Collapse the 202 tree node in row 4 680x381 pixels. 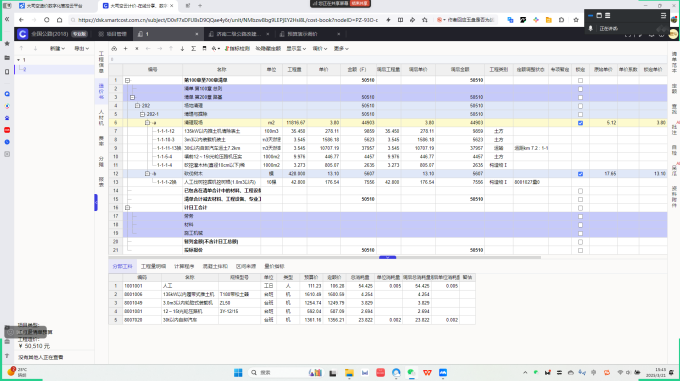tap(137, 106)
